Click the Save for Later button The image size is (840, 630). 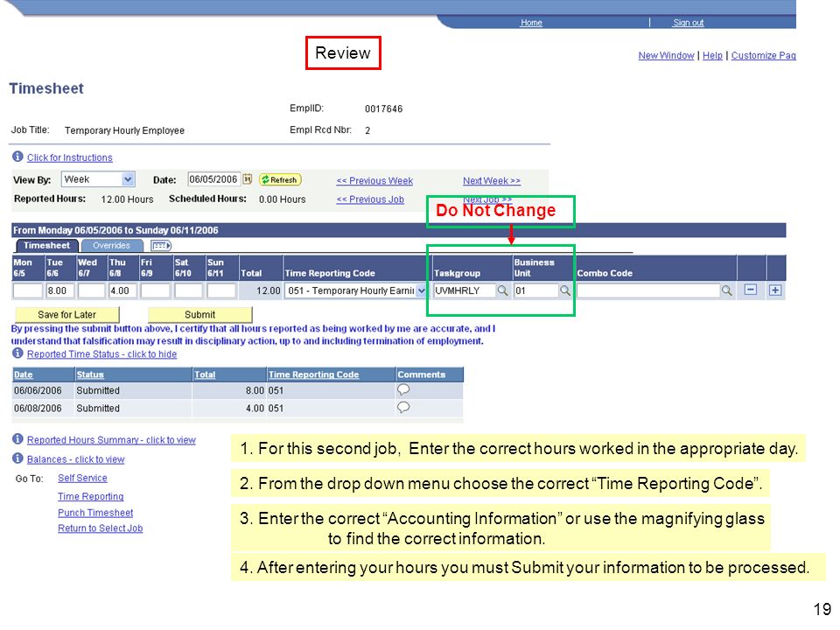tap(67, 314)
